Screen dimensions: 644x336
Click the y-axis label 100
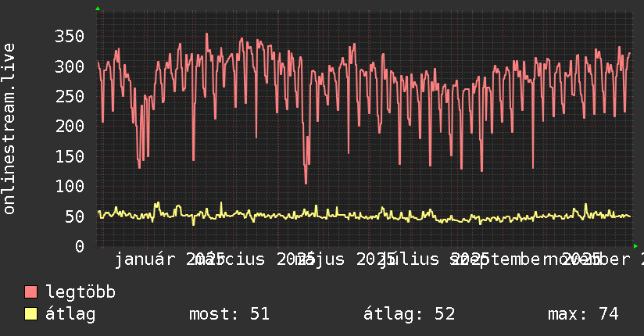tap(70, 187)
